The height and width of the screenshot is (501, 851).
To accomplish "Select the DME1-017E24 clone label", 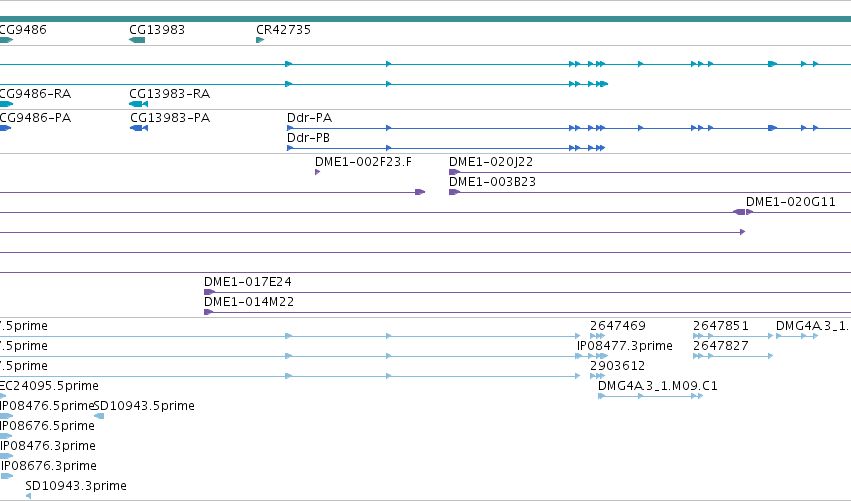I will 247,282.
